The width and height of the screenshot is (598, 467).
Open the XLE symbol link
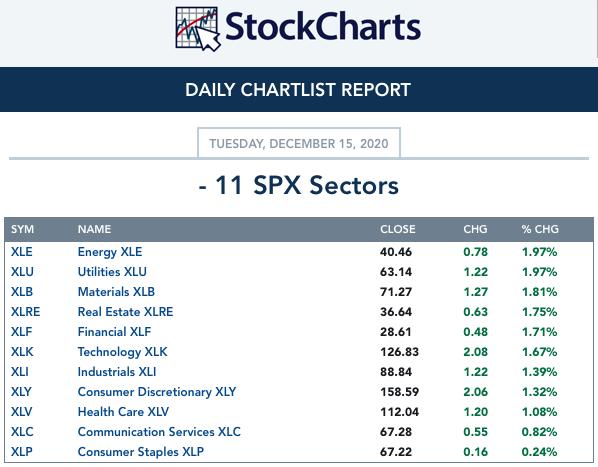coord(21,252)
